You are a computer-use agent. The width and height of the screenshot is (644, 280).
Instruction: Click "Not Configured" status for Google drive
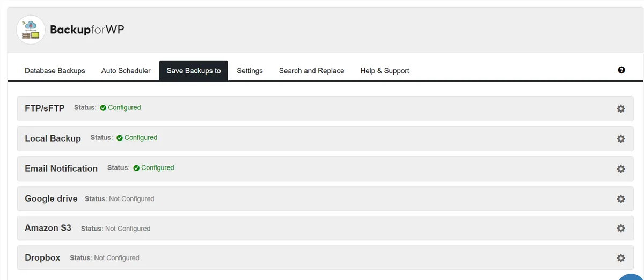click(131, 199)
